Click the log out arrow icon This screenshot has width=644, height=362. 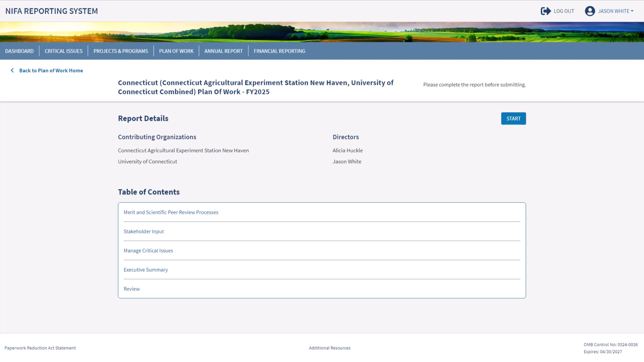(x=545, y=11)
